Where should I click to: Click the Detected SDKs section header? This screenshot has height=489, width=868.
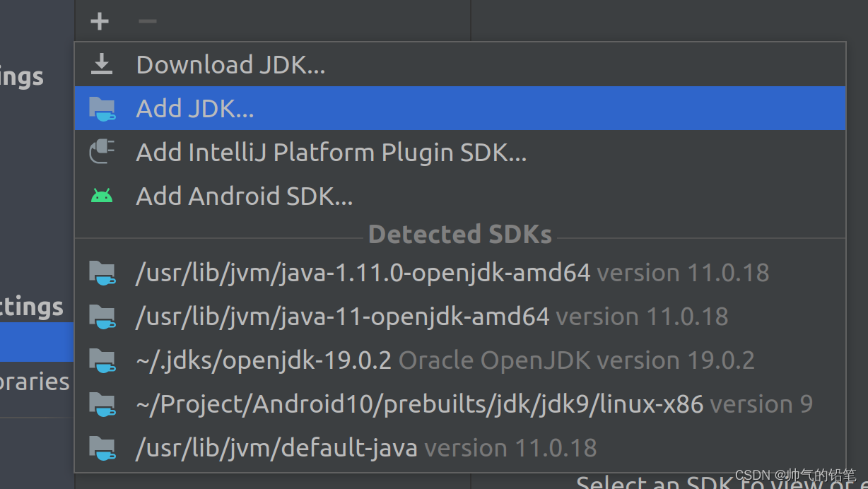[x=459, y=234]
